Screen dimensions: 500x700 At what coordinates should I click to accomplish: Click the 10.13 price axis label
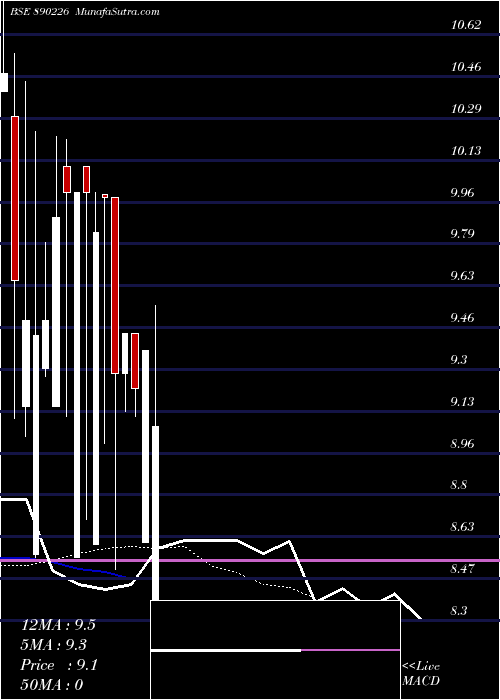pos(466,150)
